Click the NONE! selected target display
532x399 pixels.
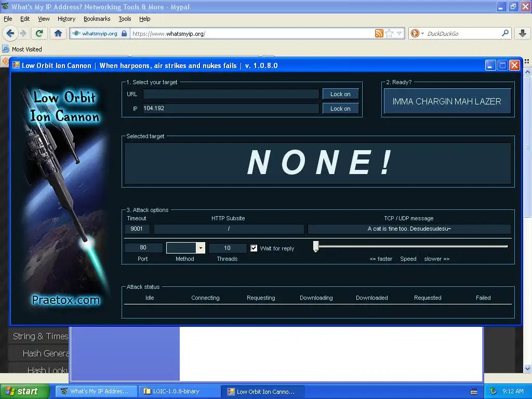[x=318, y=163]
